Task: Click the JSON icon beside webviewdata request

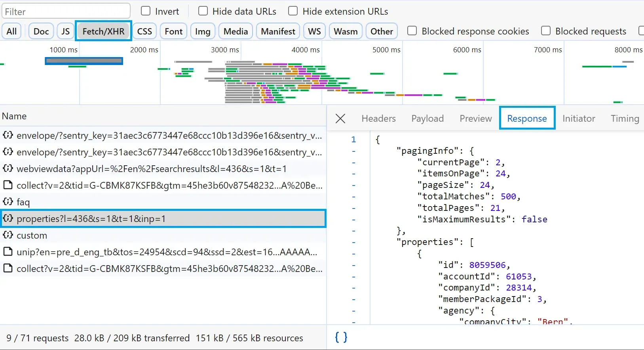Action: 8,168
